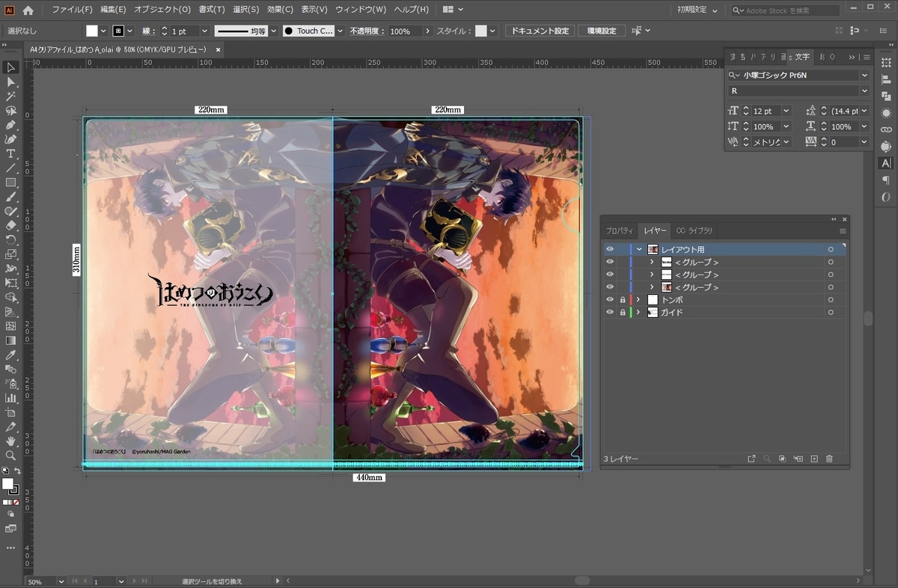Select the Magic Wand tool
The width and height of the screenshot is (898, 588).
click(x=10, y=97)
